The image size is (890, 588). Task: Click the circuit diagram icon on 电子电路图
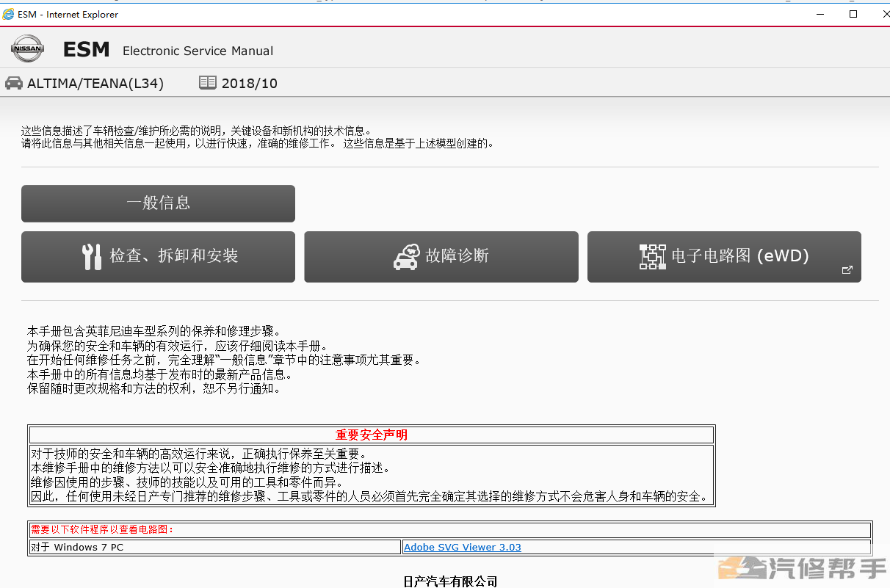click(652, 256)
